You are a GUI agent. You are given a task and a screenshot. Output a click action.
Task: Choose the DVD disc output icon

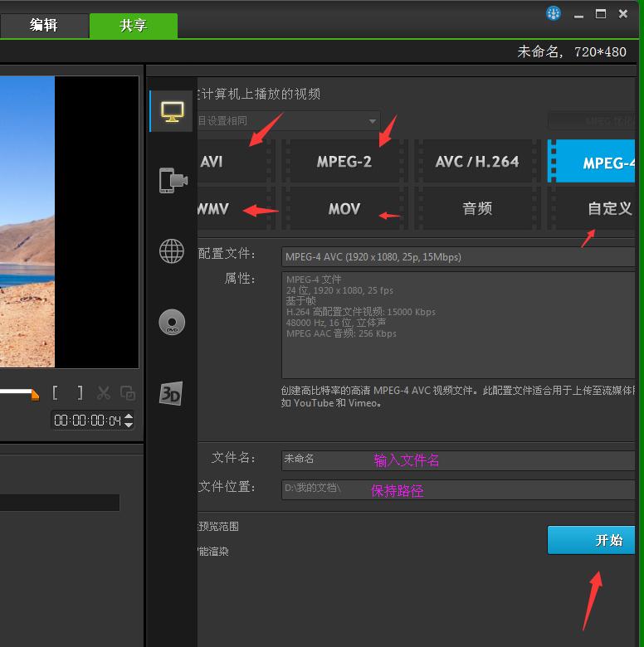172,323
